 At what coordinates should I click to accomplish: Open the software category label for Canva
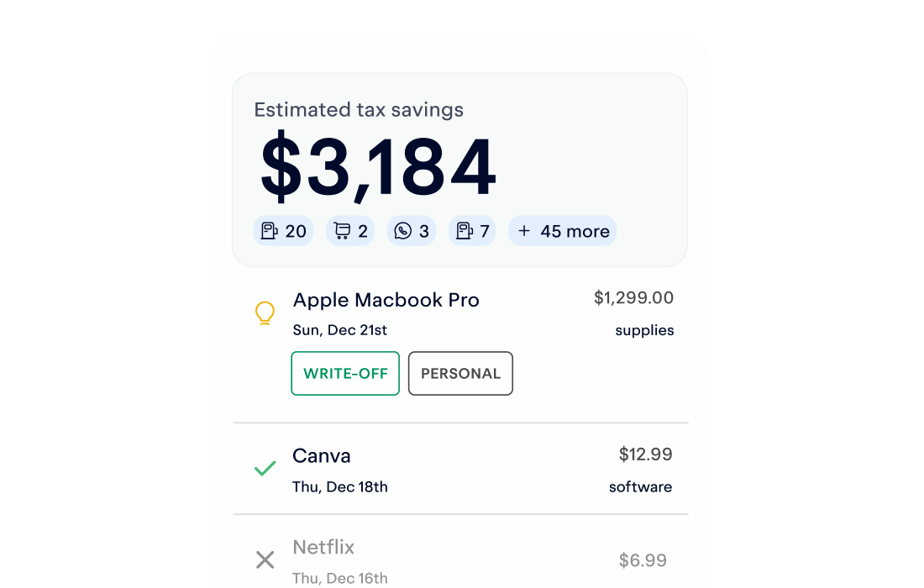pos(640,486)
